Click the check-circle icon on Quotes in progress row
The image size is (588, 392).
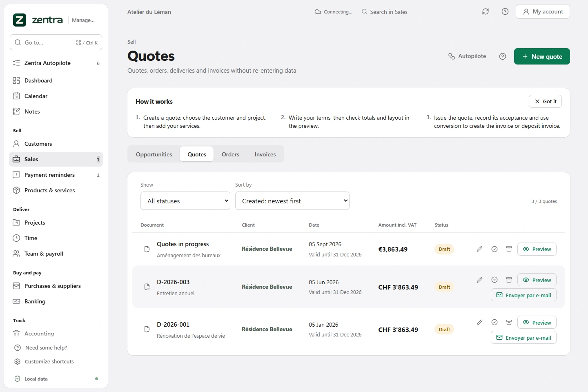point(494,249)
